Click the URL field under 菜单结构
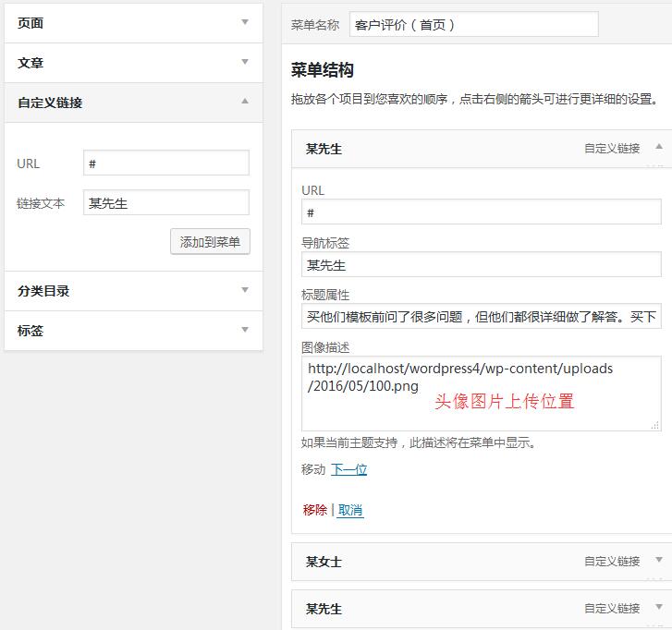This screenshot has height=630, width=672. [481, 212]
